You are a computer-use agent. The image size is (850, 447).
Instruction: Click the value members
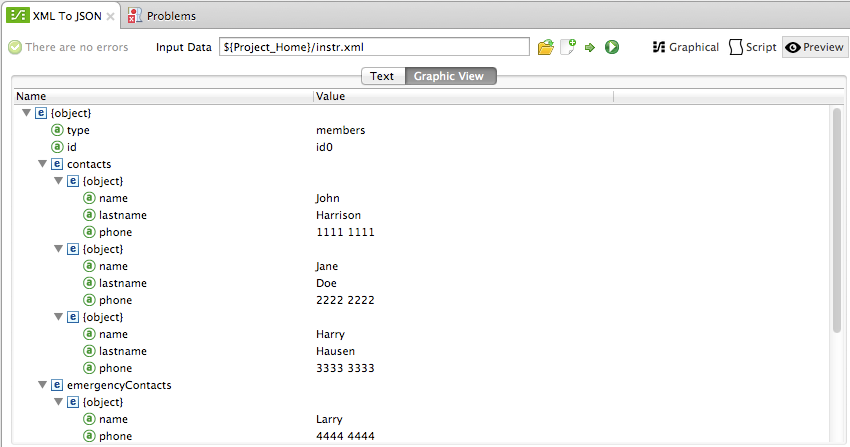click(x=340, y=130)
